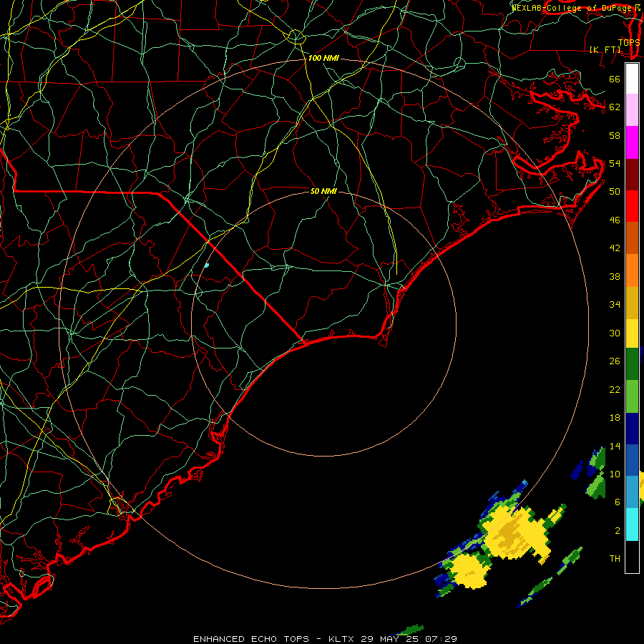Viewport: 644px width, 644px height.
Task: Click the '10' legend value
Action: click(615, 474)
